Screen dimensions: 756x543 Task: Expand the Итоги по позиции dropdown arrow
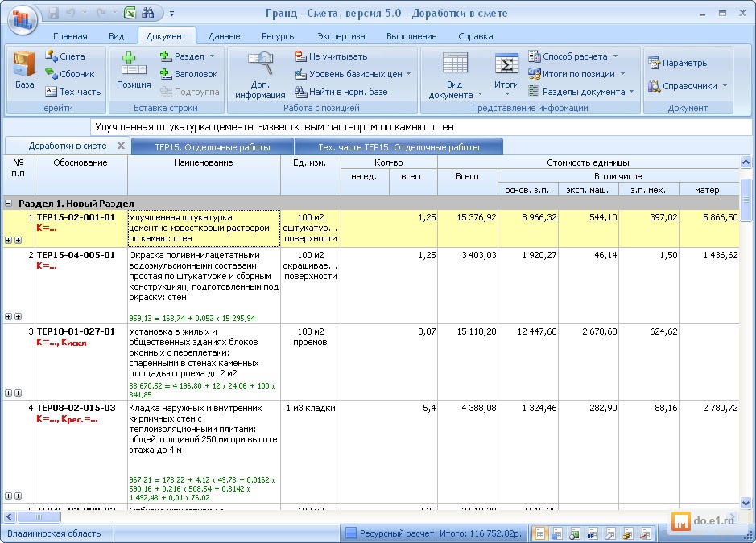point(622,74)
